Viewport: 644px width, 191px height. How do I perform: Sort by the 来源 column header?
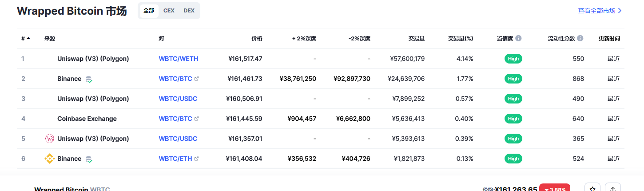pos(50,39)
